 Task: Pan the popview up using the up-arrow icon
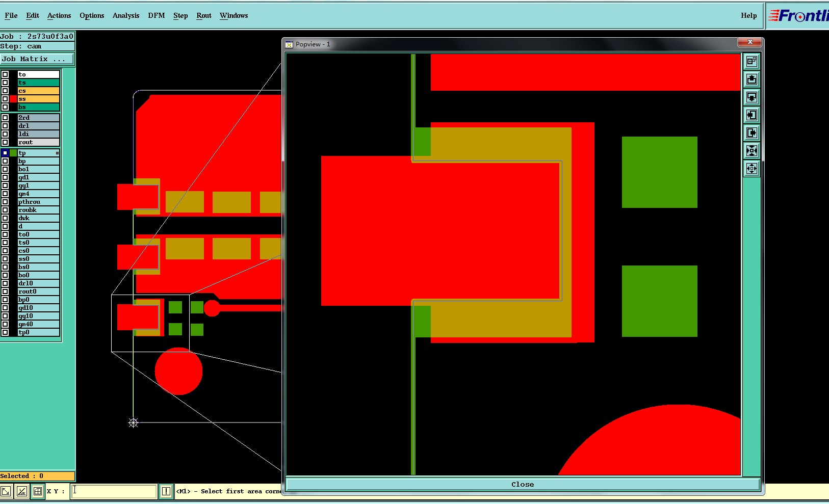click(x=752, y=79)
